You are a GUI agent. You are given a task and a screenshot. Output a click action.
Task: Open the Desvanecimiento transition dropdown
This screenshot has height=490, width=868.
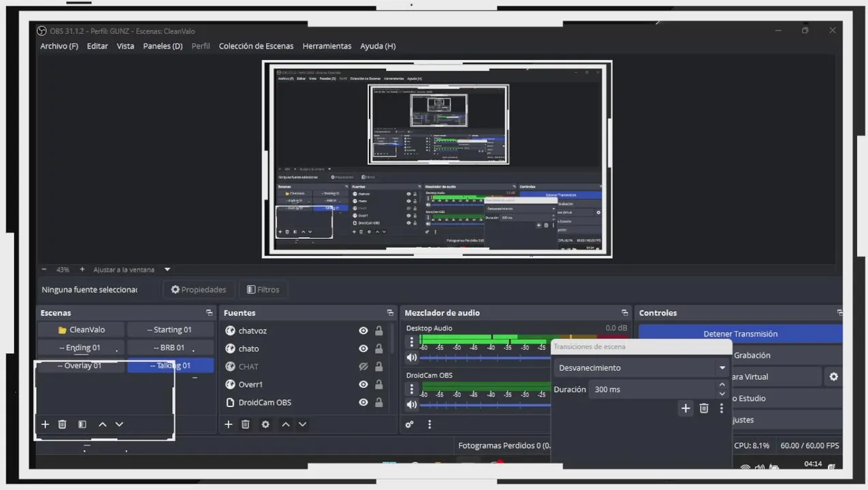pos(641,367)
